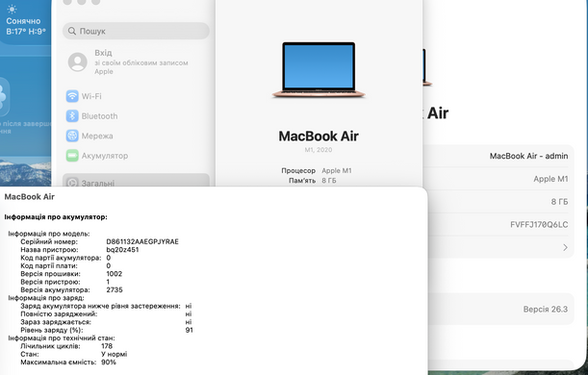
Task: Select the Загальні sidebar entry label
Action: [x=98, y=183]
